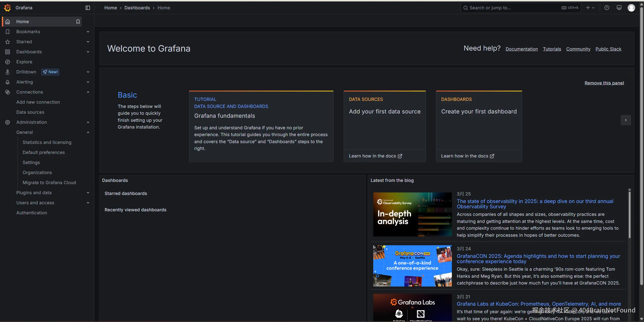Open the plus New dropdown
Viewport: 644px width, 322px height.
pyautogui.click(x=590, y=8)
